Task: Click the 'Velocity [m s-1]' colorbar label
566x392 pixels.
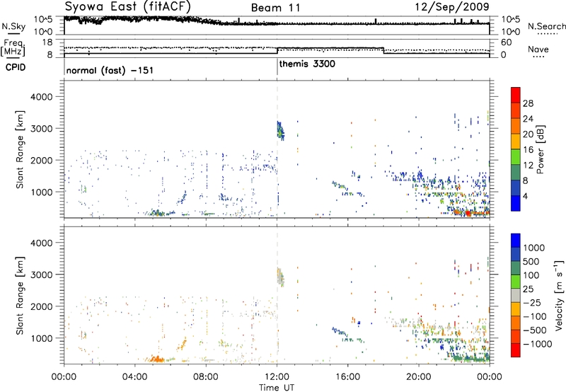Action: (559, 295)
